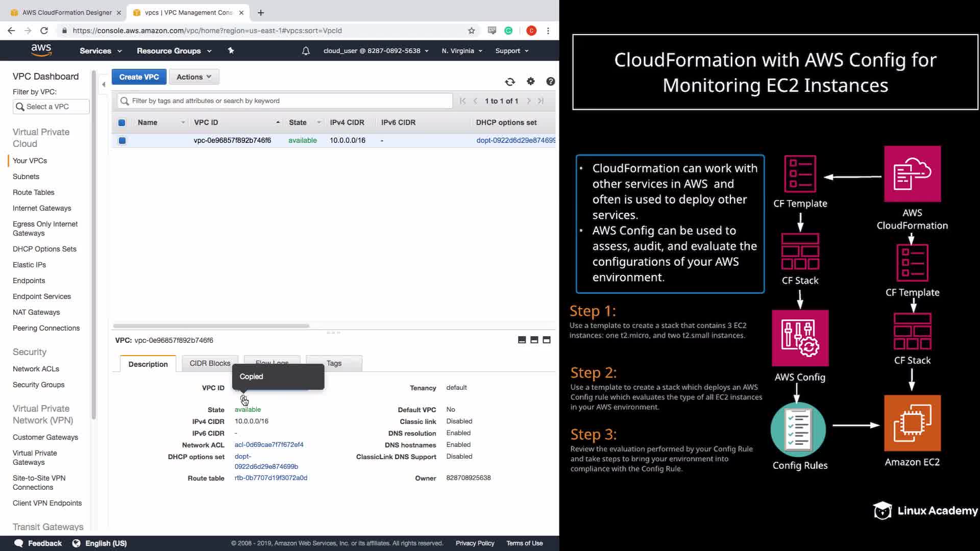Viewport: 980px width, 551px height.
Task: Click the help question mark icon
Action: pos(550,82)
